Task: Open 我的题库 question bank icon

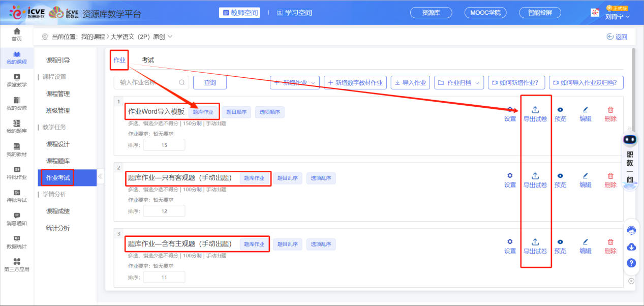Action: pos(17,124)
